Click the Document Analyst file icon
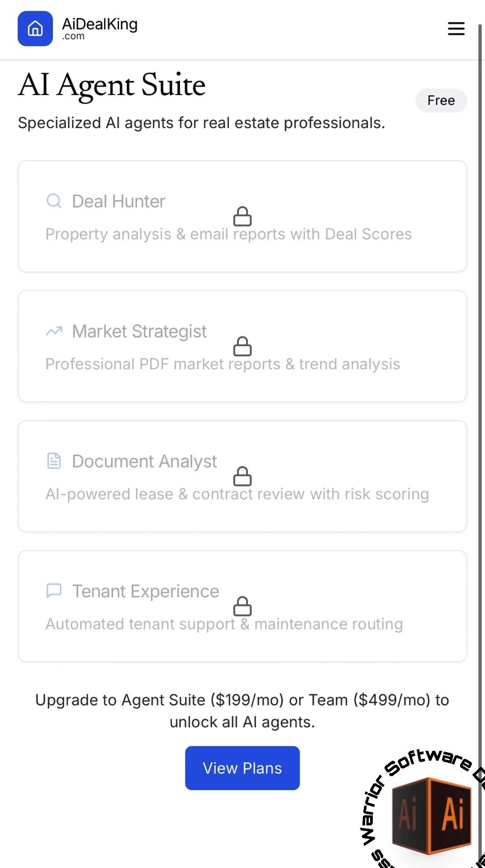Screen dimensions: 485x868 click(54, 461)
